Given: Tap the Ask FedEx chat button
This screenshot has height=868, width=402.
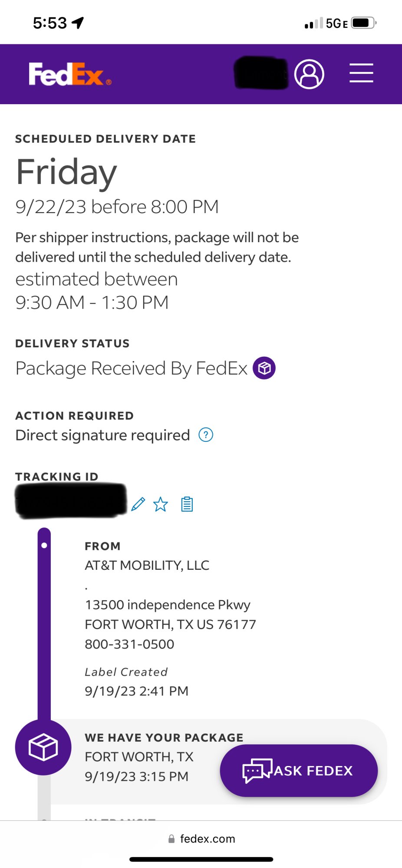Looking at the screenshot, I should click(299, 771).
